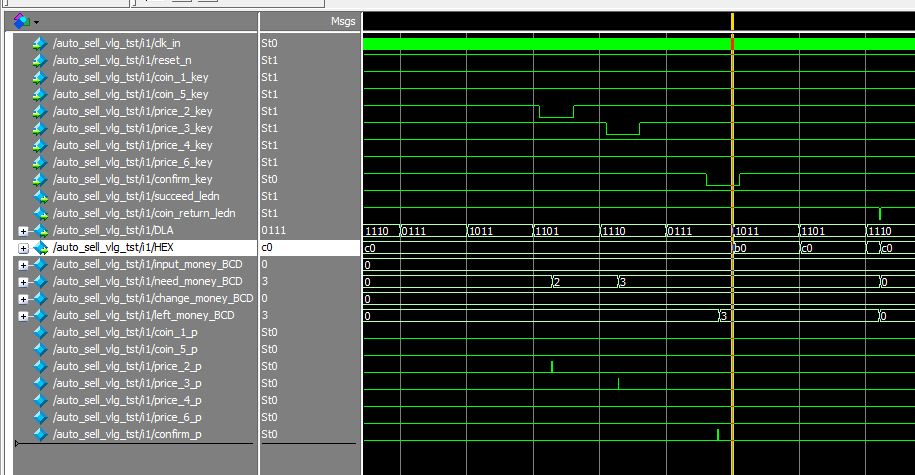
Task: Click the confirm_key value St0 in Msgs
Action: [x=269, y=179]
